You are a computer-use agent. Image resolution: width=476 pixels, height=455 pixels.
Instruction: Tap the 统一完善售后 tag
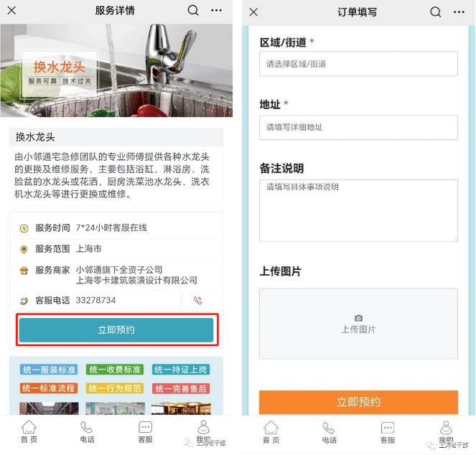pos(181,388)
